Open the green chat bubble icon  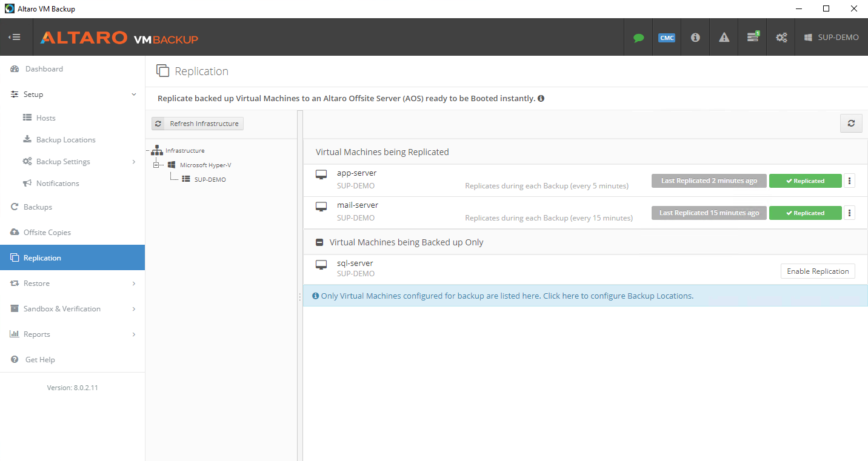[638, 38]
